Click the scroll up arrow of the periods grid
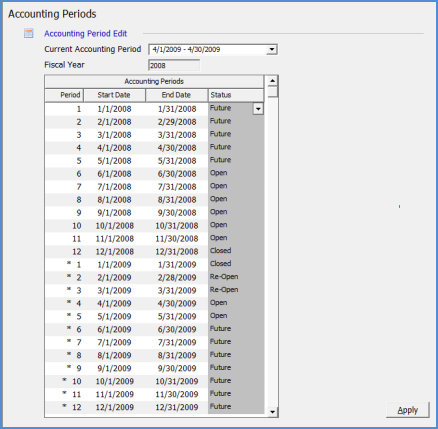The image size is (438, 429). tap(272, 81)
